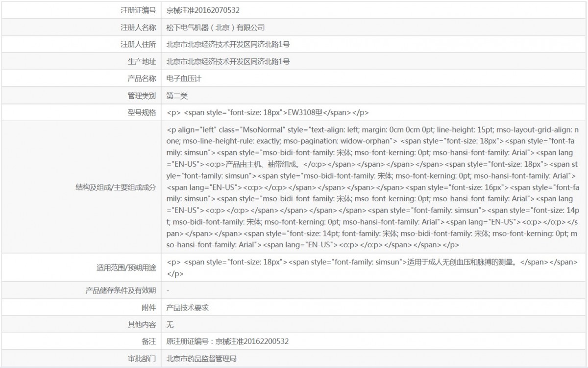Image resolution: width=588 pixels, height=368 pixels.
Task: Select the address value in 生产地址 row
Action: pos(228,61)
